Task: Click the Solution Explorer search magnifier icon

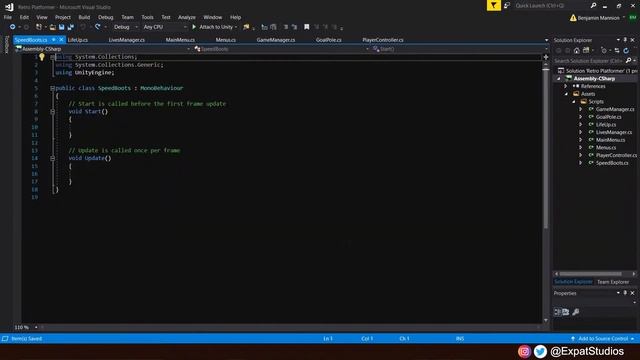Action: [629, 60]
